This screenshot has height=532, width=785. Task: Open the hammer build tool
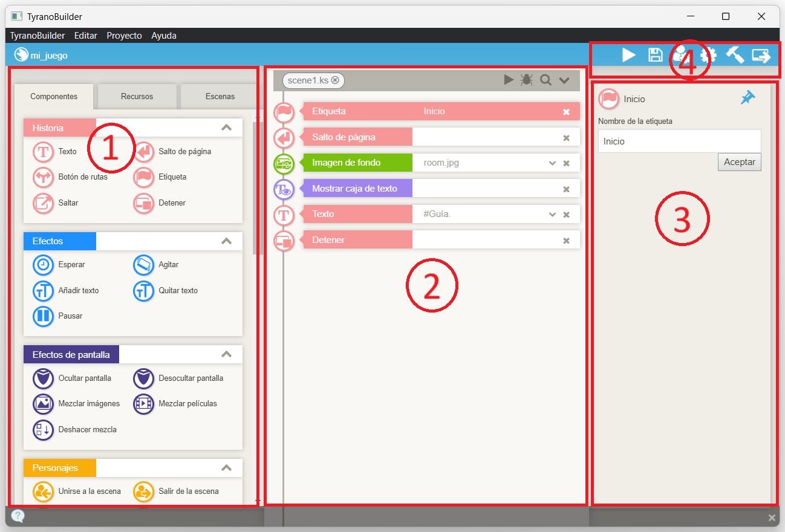(x=735, y=55)
